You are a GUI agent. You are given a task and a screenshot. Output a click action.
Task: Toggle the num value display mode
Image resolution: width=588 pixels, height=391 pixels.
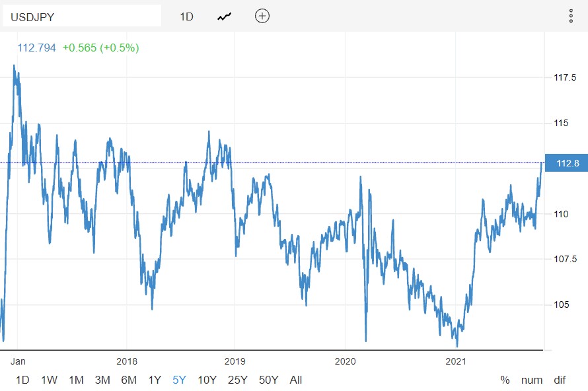coord(532,380)
